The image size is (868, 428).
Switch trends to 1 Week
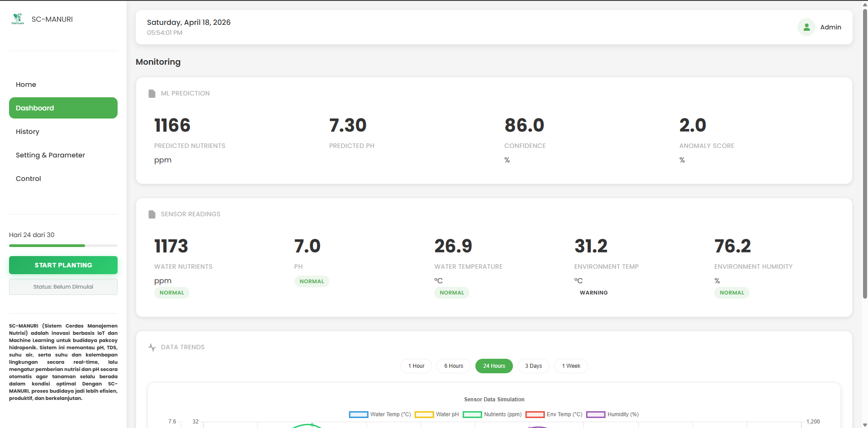pos(571,366)
